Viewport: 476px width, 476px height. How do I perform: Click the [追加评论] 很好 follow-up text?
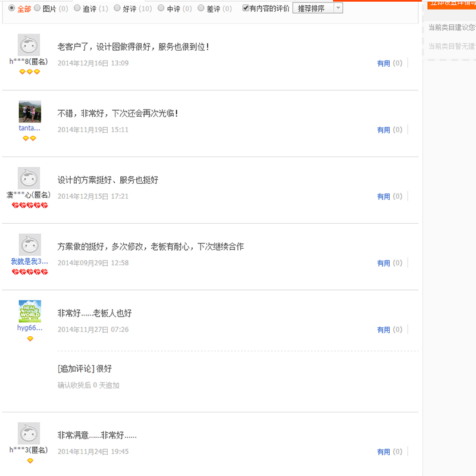point(84,368)
